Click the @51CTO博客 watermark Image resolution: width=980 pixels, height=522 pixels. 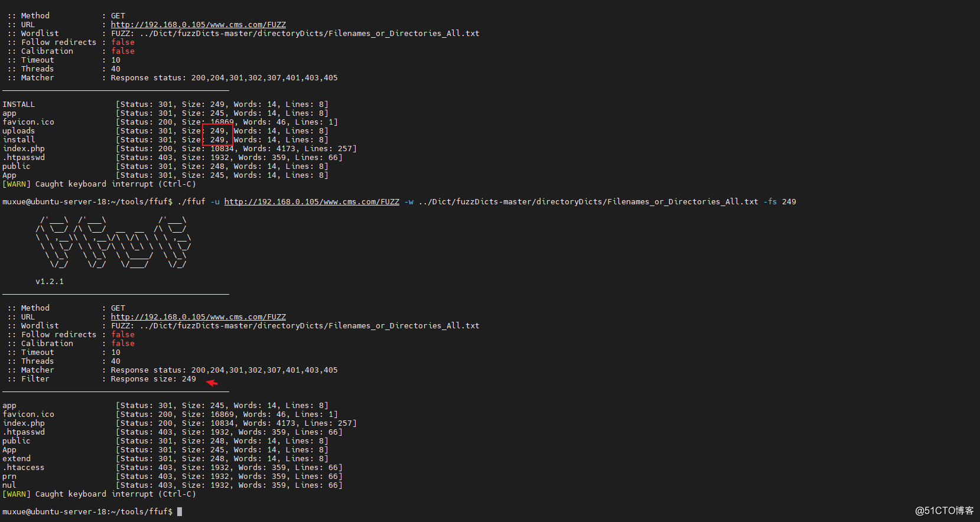[x=945, y=511]
